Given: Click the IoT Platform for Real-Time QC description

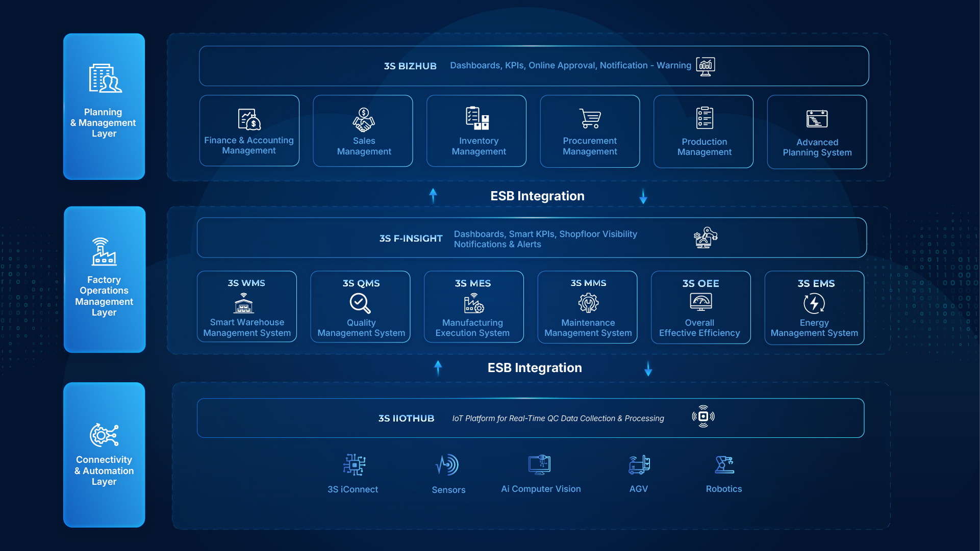Looking at the screenshot, I should (558, 418).
